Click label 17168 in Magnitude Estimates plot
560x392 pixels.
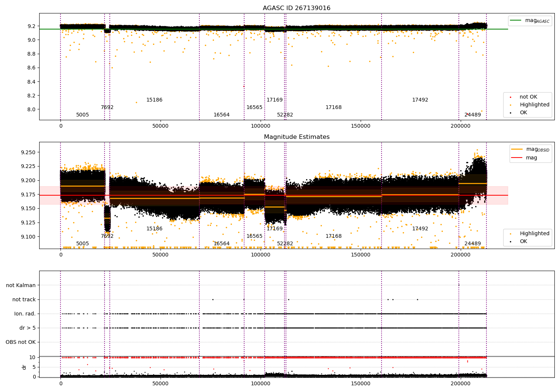[333, 236]
